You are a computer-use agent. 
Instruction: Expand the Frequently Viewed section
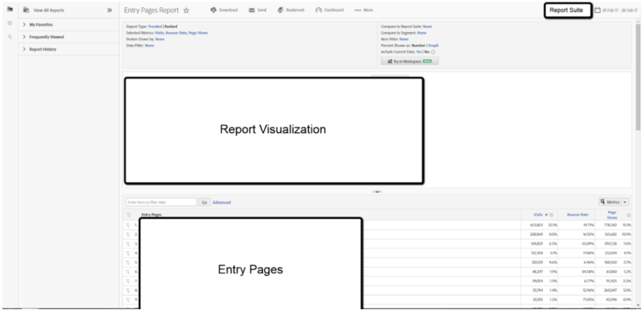[24, 37]
